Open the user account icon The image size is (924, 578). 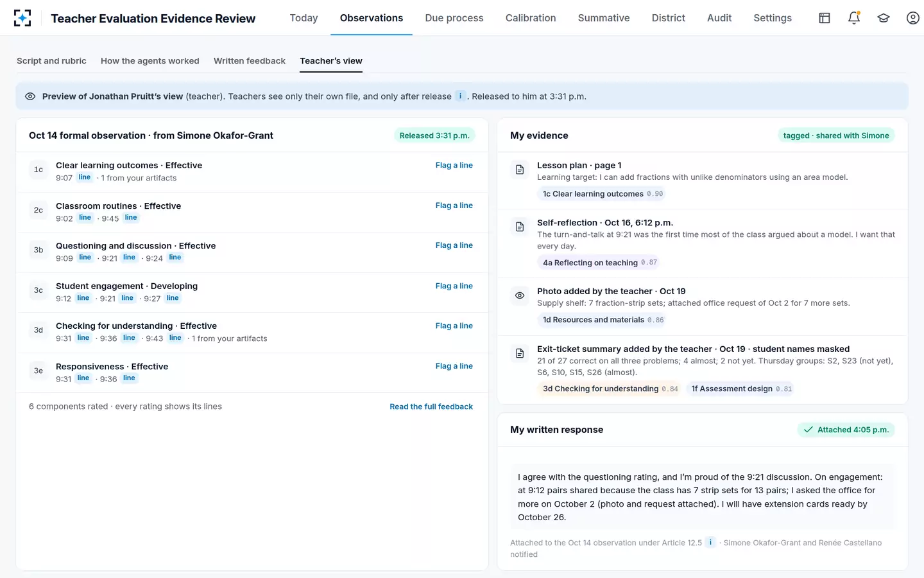[x=913, y=18]
